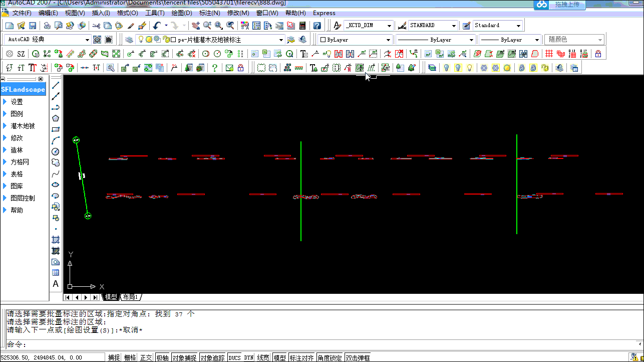Create a new drawing with the New icon

tap(10, 26)
